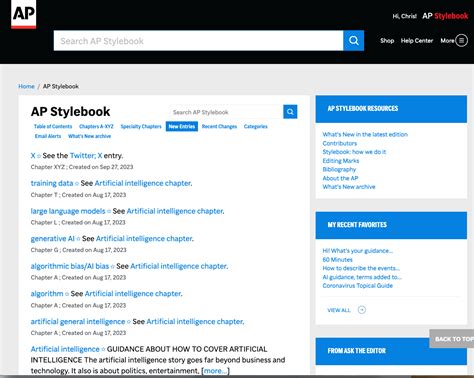Image resolution: width=474 pixels, height=378 pixels.
Task: Open the More hamburger menu icon
Action: (x=462, y=41)
